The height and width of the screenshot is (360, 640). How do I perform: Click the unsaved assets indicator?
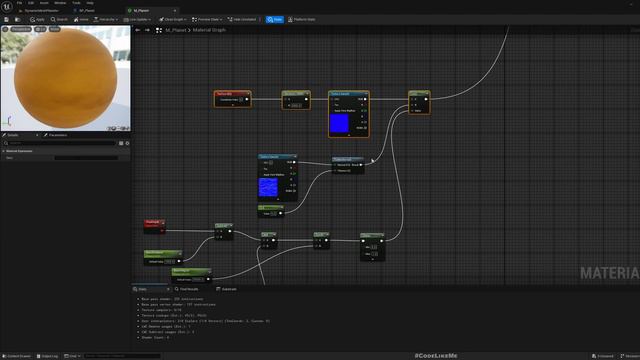pos(602,356)
